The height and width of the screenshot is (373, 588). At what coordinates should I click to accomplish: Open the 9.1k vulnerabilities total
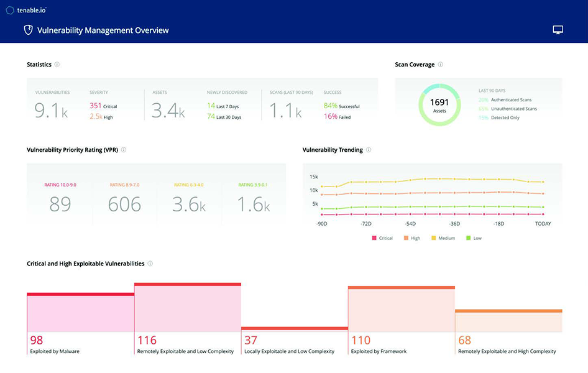(51, 111)
